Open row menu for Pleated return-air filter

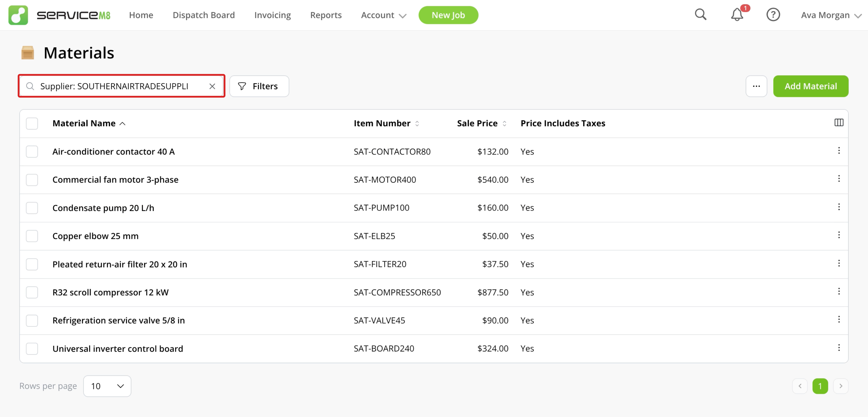click(x=839, y=263)
